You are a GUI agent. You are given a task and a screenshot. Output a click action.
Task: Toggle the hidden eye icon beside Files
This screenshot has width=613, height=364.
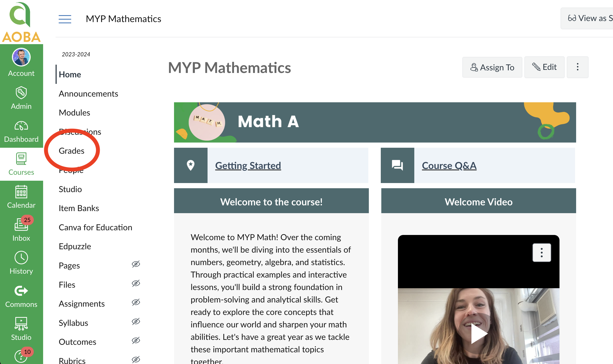tap(136, 284)
